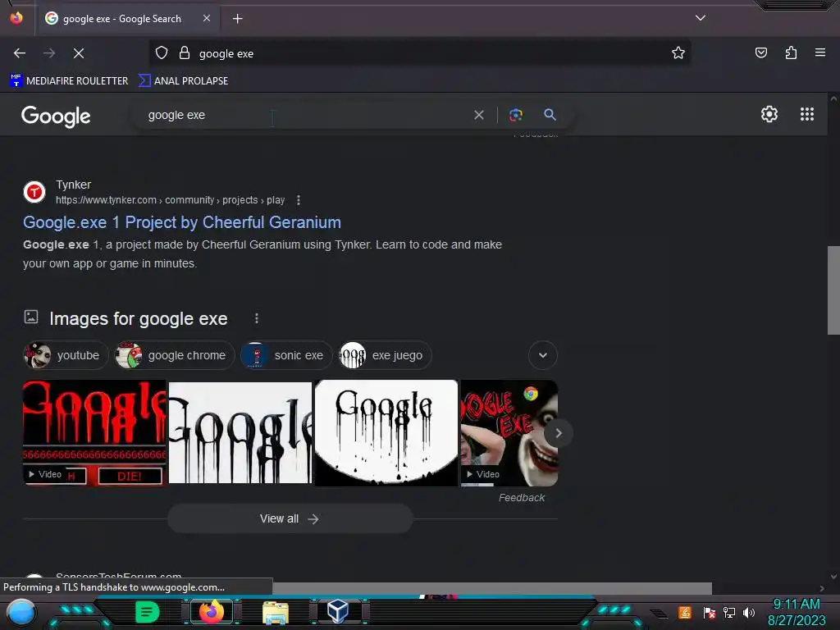Click the network tray icon
The image size is (840, 630).
coord(728,612)
